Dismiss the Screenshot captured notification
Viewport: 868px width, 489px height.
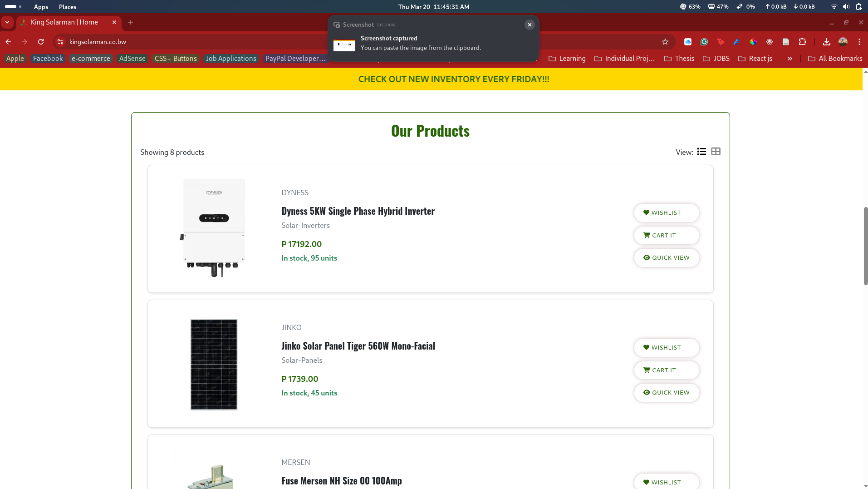[529, 25]
